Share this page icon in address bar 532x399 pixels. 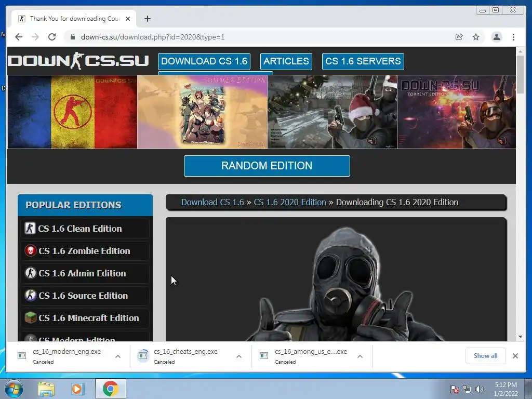point(459,37)
